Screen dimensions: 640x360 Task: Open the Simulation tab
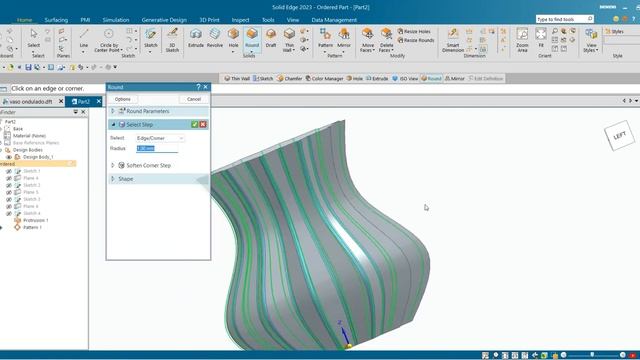point(116,20)
